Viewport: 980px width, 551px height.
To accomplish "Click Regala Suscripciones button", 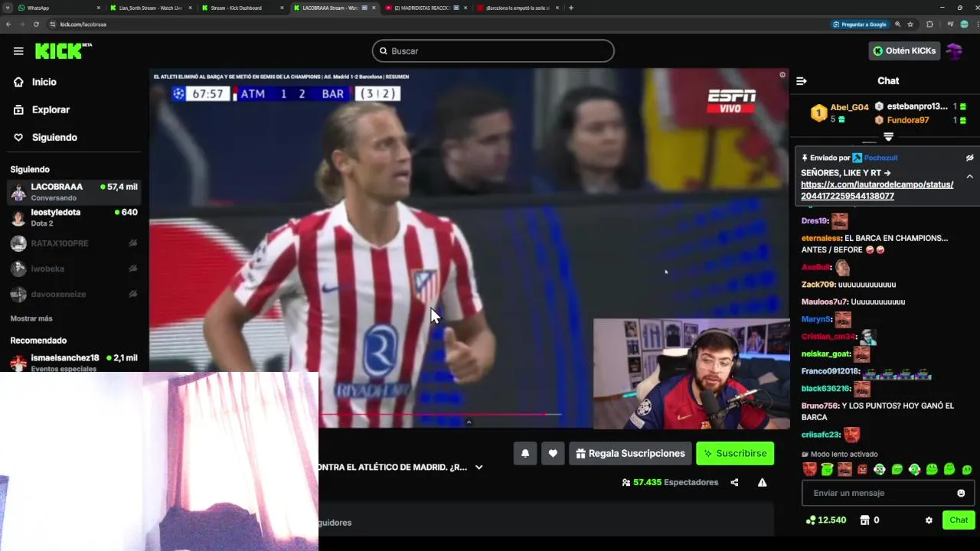I will pyautogui.click(x=630, y=453).
